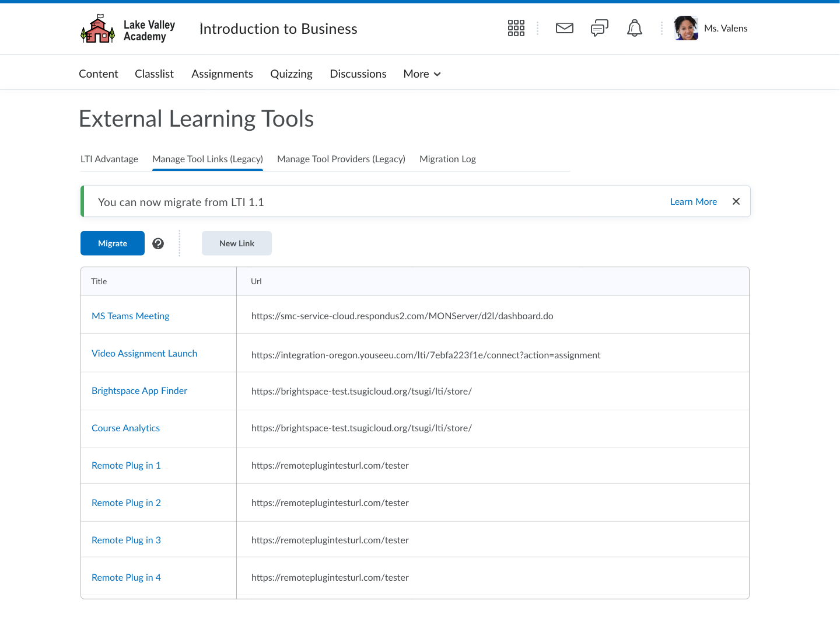The height and width of the screenshot is (642, 840).
Task: Click the New Link button
Action: coord(237,243)
